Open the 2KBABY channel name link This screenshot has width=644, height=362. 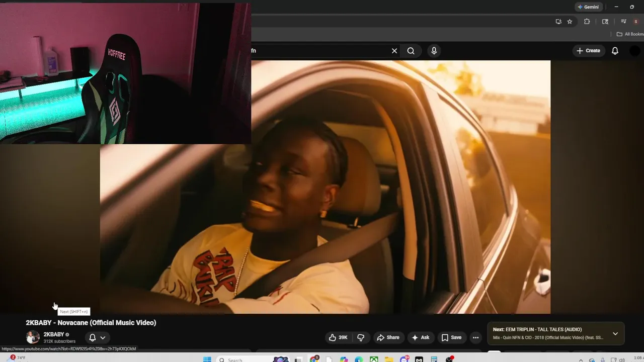point(54,334)
